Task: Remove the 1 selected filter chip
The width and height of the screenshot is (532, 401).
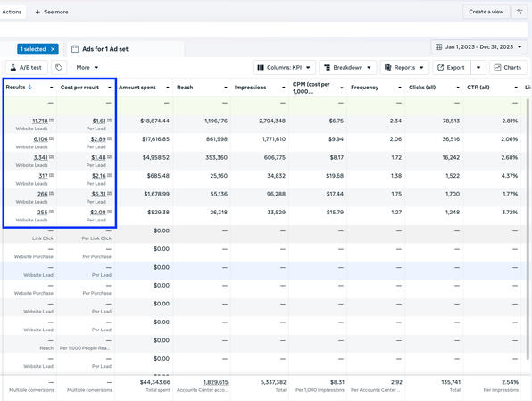Action: coord(53,49)
